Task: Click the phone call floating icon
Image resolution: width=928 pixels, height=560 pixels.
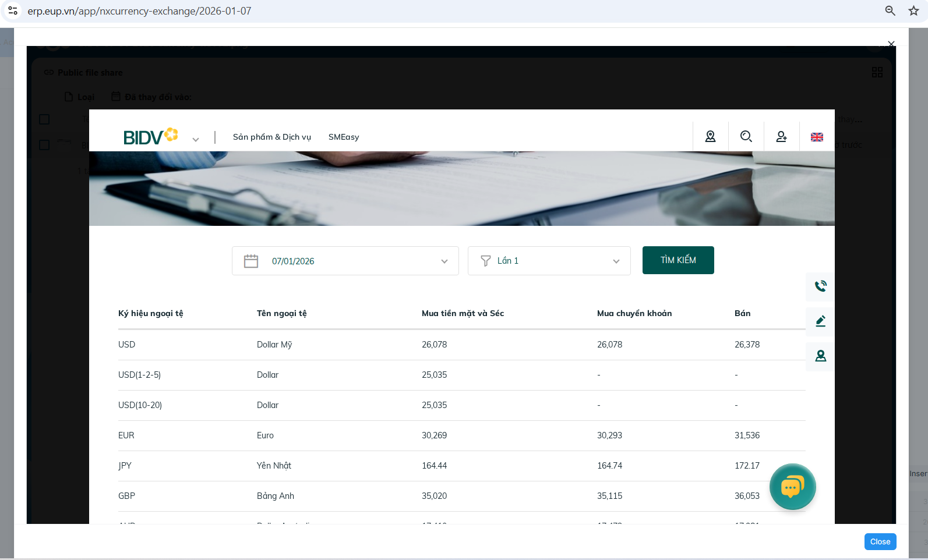Action: tap(820, 286)
